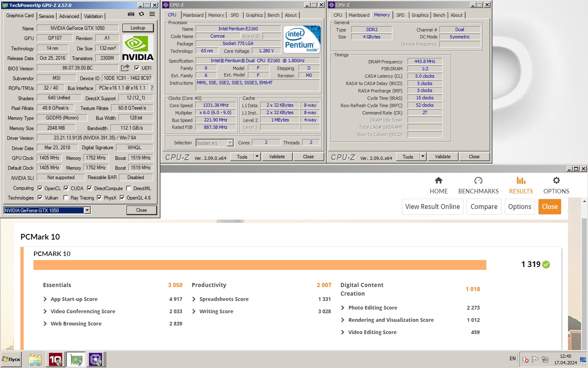Click the GPU-Z screenshot camera icon
The image size is (588, 368).
[131, 14]
